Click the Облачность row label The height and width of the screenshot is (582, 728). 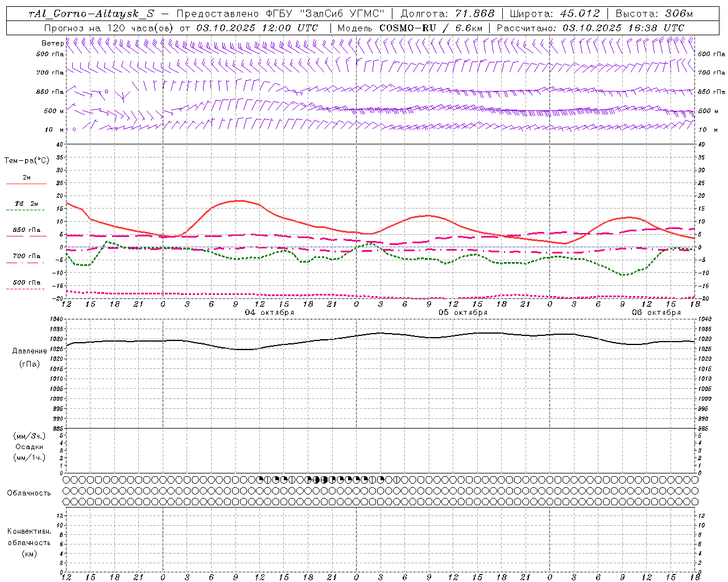click(x=28, y=493)
